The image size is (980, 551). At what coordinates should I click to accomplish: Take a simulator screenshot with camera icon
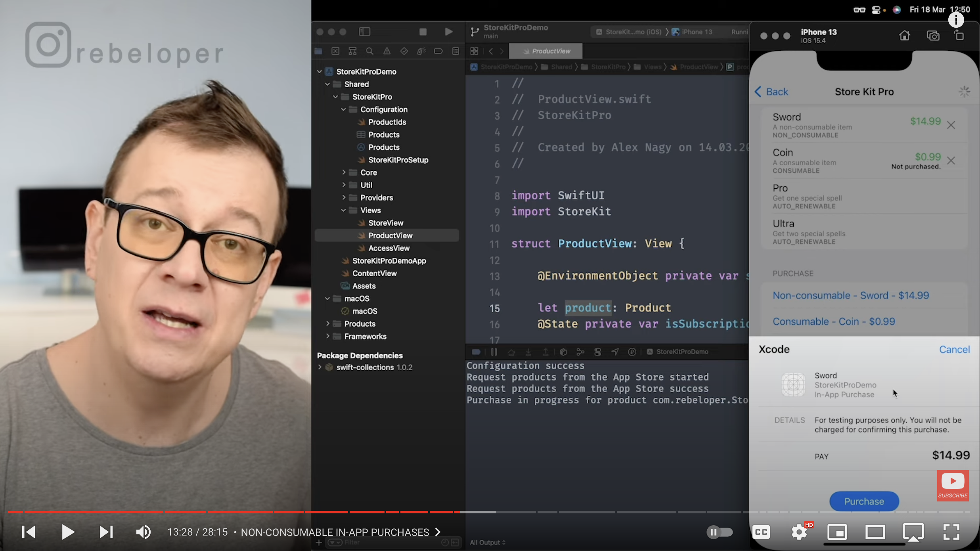[x=933, y=36]
